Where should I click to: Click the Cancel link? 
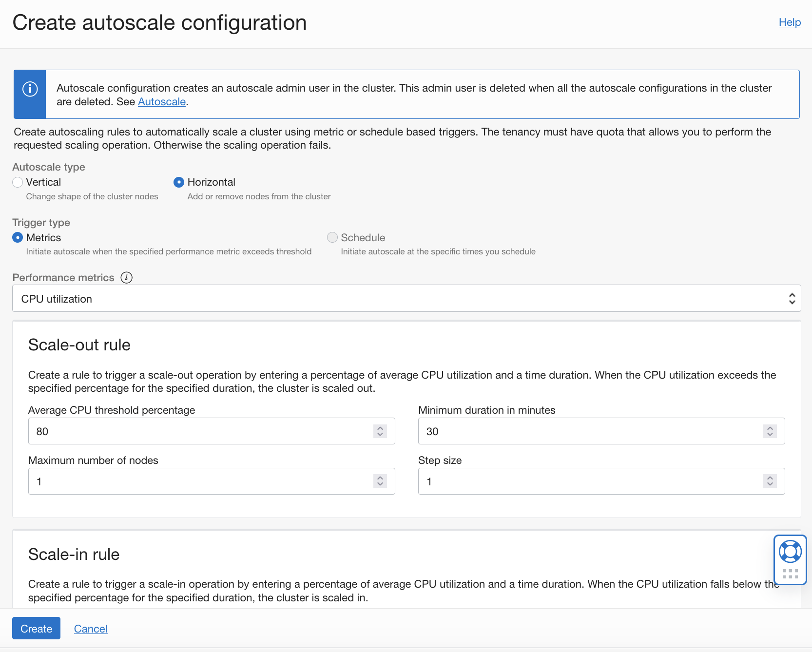(x=90, y=628)
